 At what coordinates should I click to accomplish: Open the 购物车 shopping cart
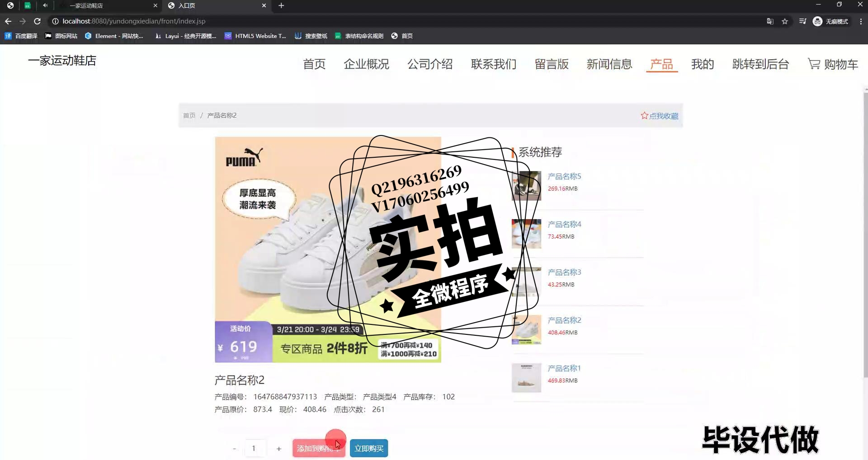click(x=833, y=64)
